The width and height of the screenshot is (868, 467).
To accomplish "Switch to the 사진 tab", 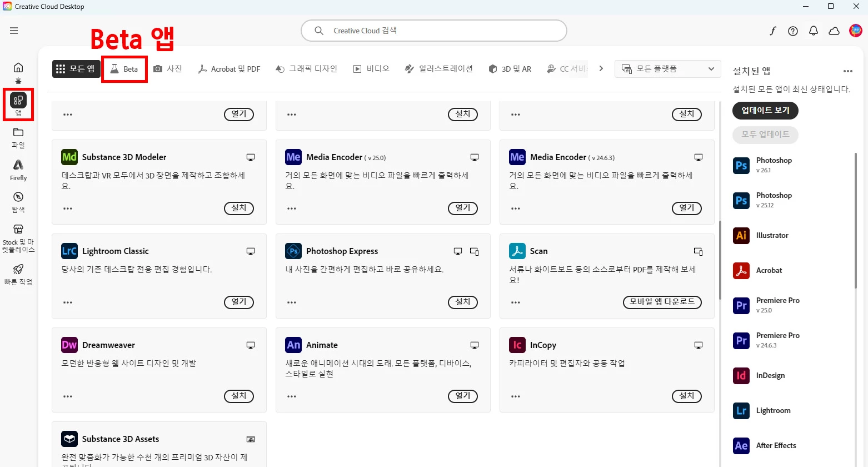I will pyautogui.click(x=168, y=68).
